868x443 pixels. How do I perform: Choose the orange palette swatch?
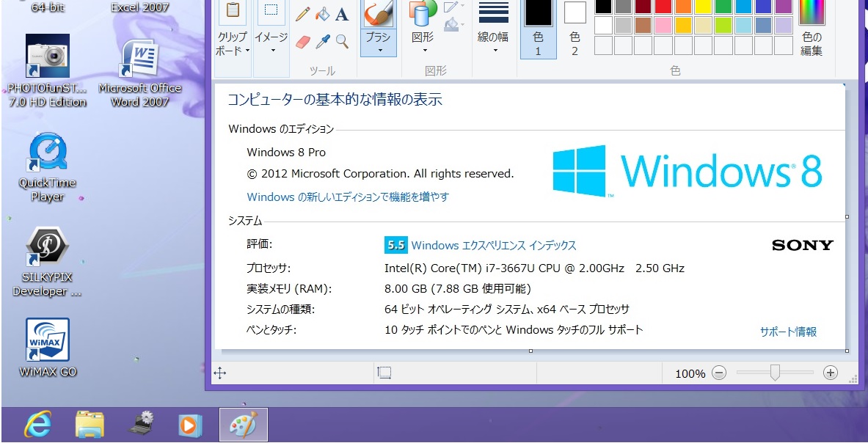pyautogui.click(x=684, y=6)
